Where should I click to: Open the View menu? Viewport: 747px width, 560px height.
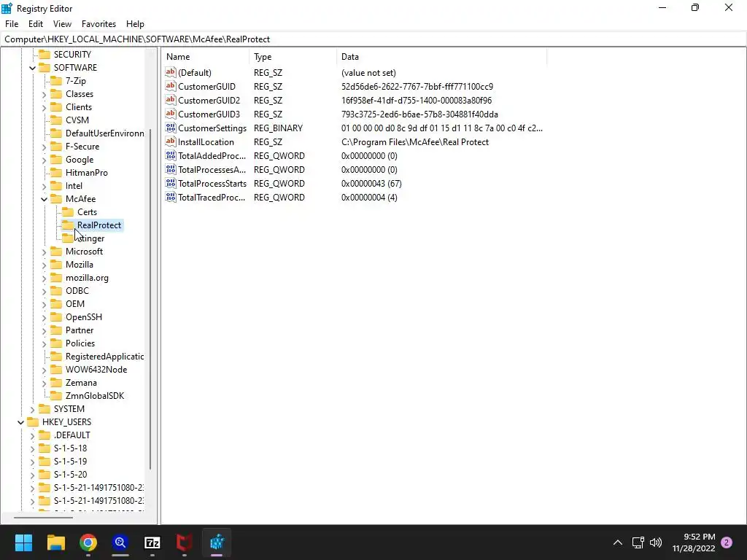[63, 24]
